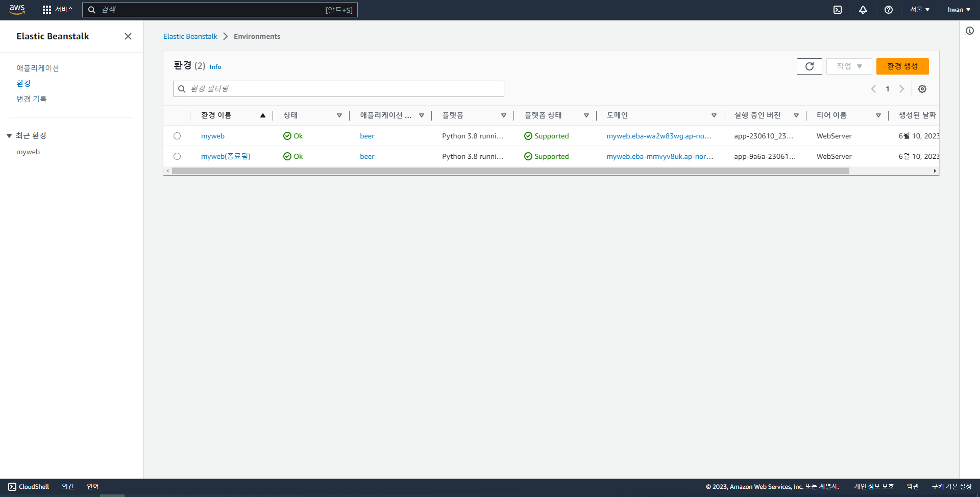Open the myweb environment link
The height and width of the screenshot is (497, 980).
coord(213,136)
